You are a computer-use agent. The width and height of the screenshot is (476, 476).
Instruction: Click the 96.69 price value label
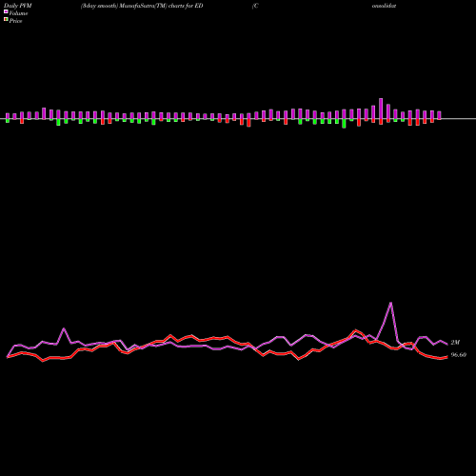coord(459,355)
